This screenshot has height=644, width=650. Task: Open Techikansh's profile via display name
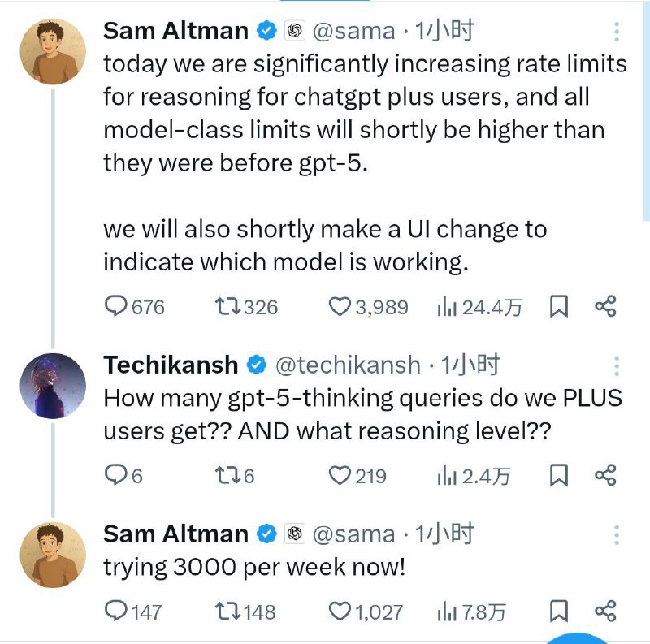point(171,365)
